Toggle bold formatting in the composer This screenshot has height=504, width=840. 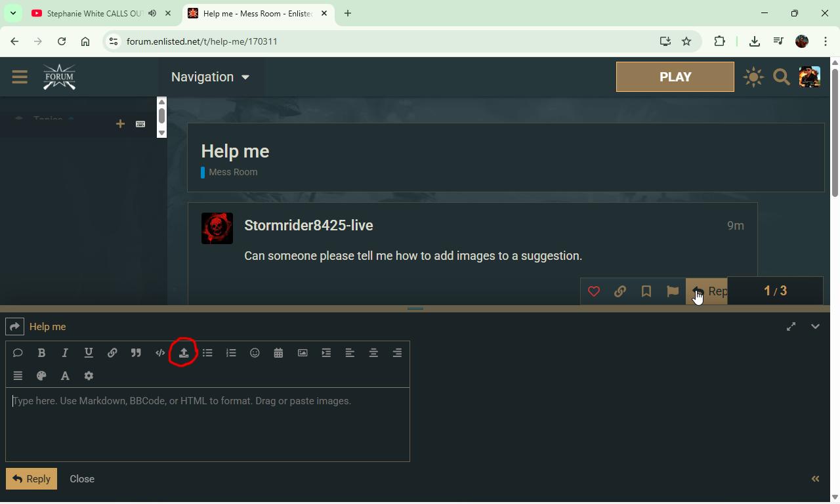click(x=41, y=353)
